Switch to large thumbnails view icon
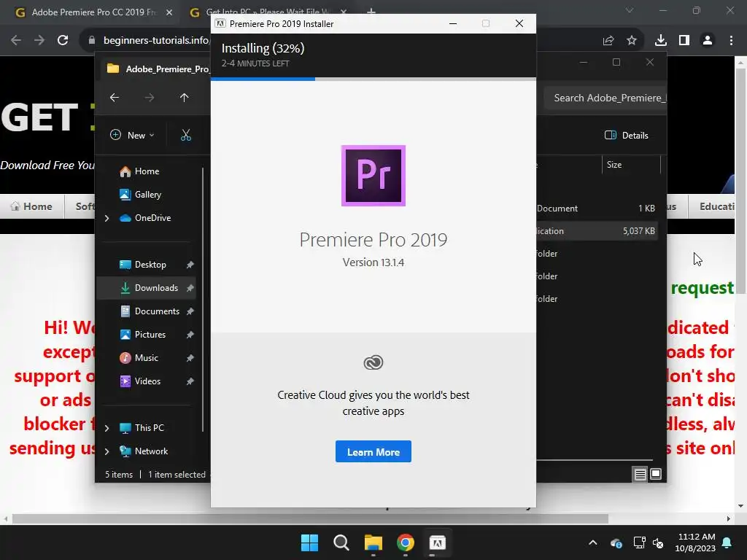Viewport: 747px width, 560px height. click(x=656, y=474)
